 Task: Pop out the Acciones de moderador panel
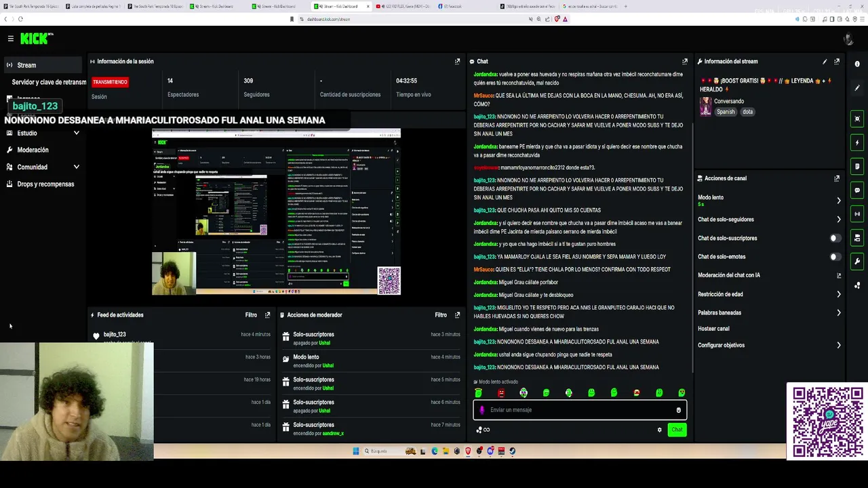[457, 314]
